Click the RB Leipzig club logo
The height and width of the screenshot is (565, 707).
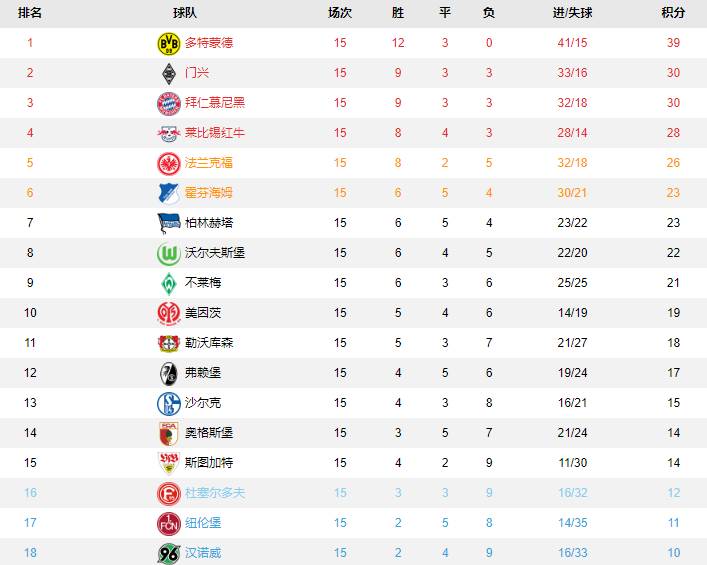point(168,133)
